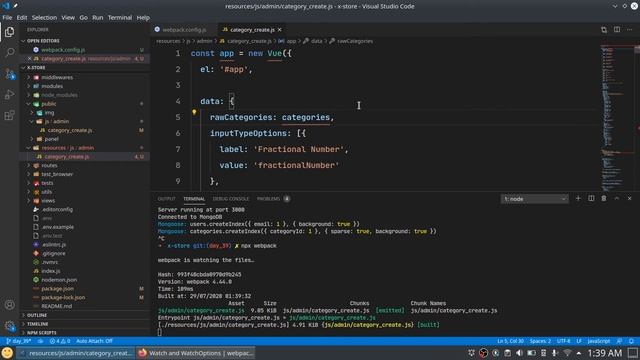Click the clock showing 1:39 AM
The image size is (640, 360).
point(604,353)
